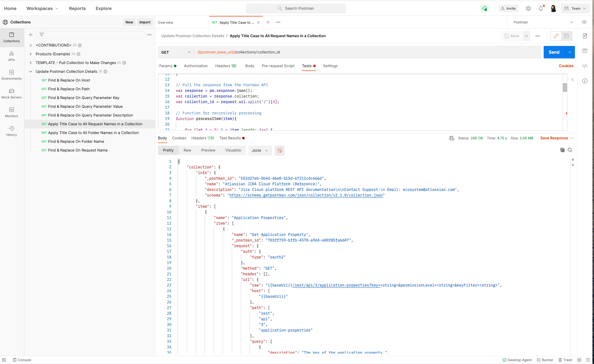Image resolution: width=594 pixels, height=364 pixels.
Task: Open the collection schema URL link
Action: [x=306, y=195]
